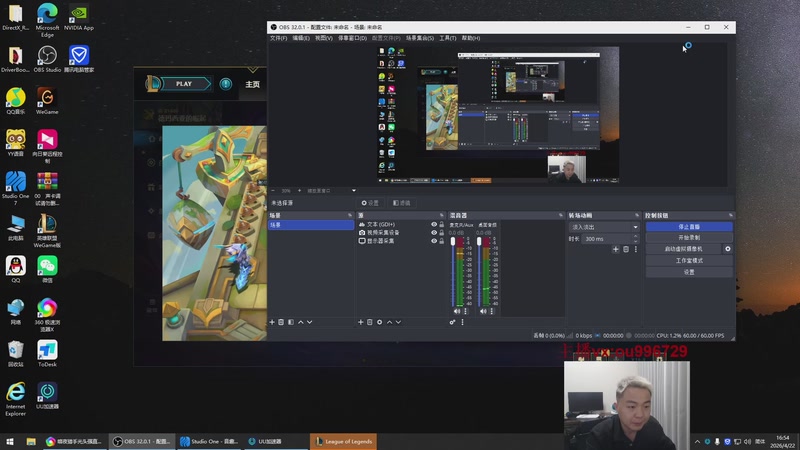The width and height of the screenshot is (800, 450).
Task: Switch to Studio One taskbar button
Action: click(x=208, y=441)
